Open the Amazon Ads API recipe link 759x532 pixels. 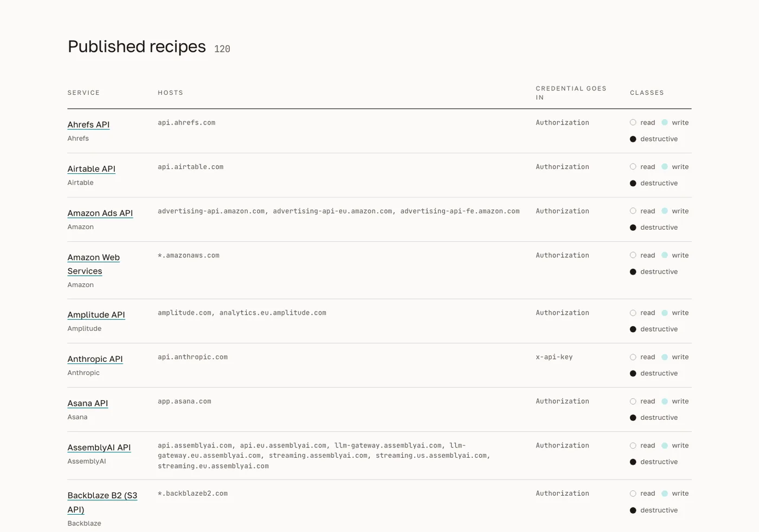pyautogui.click(x=100, y=213)
